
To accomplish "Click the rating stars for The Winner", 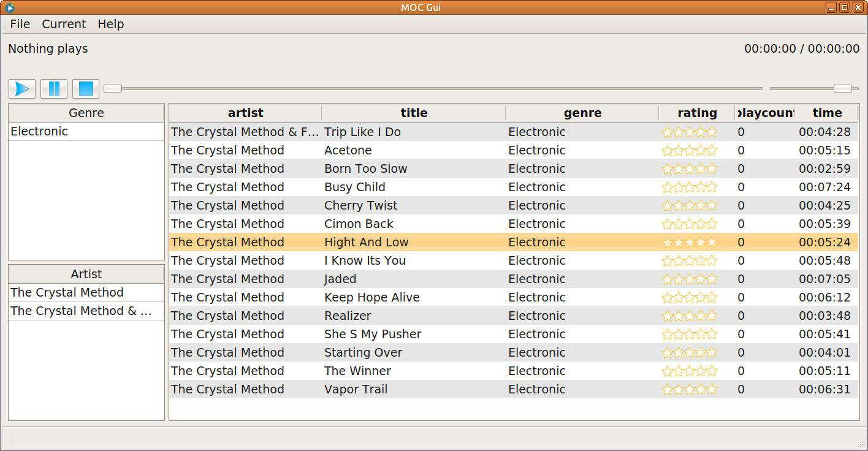I will tap(690, 371).
